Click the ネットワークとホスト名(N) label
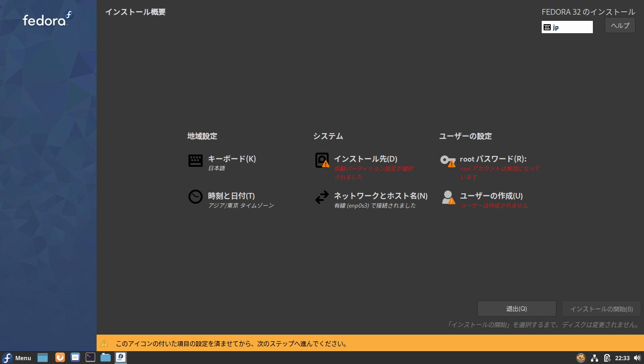 point(381,196)
